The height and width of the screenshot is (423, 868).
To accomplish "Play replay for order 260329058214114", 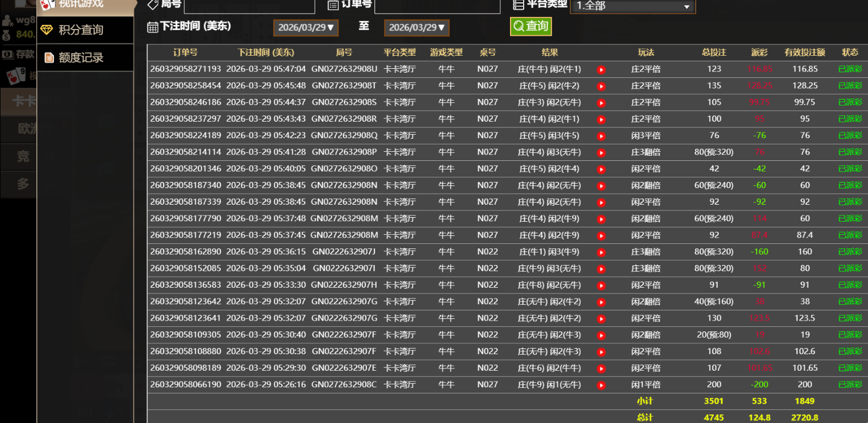I will pyautogui.click(x=601, y=153).
